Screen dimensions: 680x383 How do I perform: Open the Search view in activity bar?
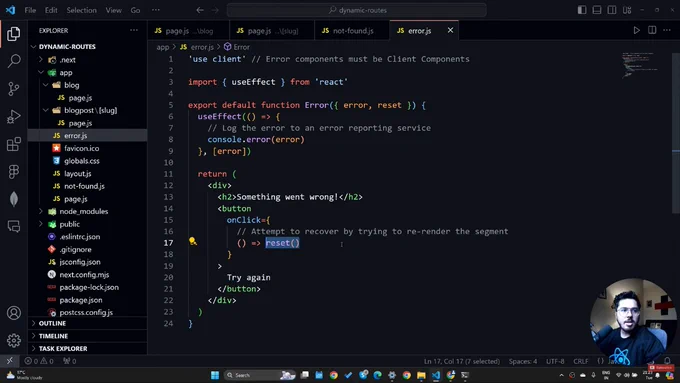[13, 61]
